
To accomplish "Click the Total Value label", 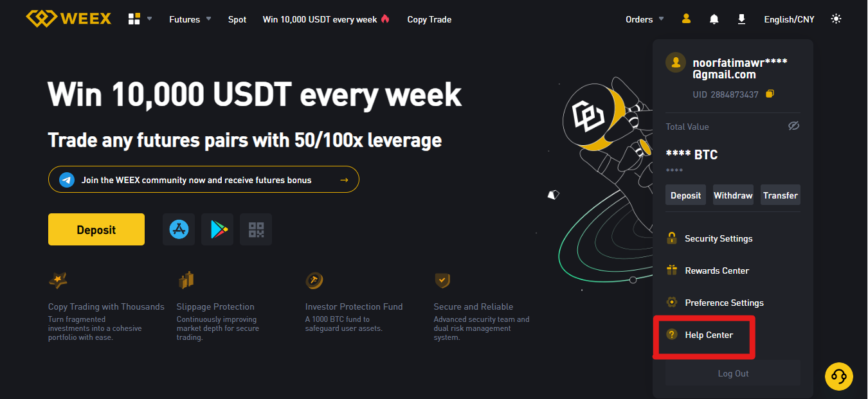I will 687,127.
